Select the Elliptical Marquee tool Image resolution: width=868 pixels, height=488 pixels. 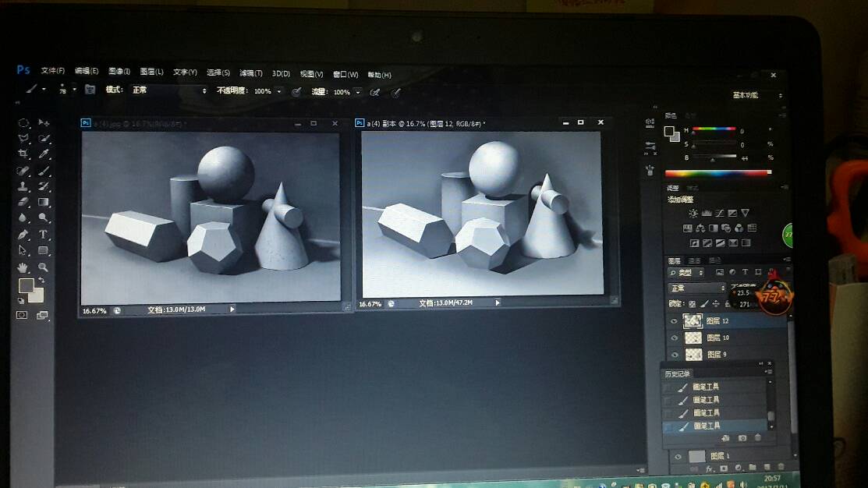(x=23, y=123)
